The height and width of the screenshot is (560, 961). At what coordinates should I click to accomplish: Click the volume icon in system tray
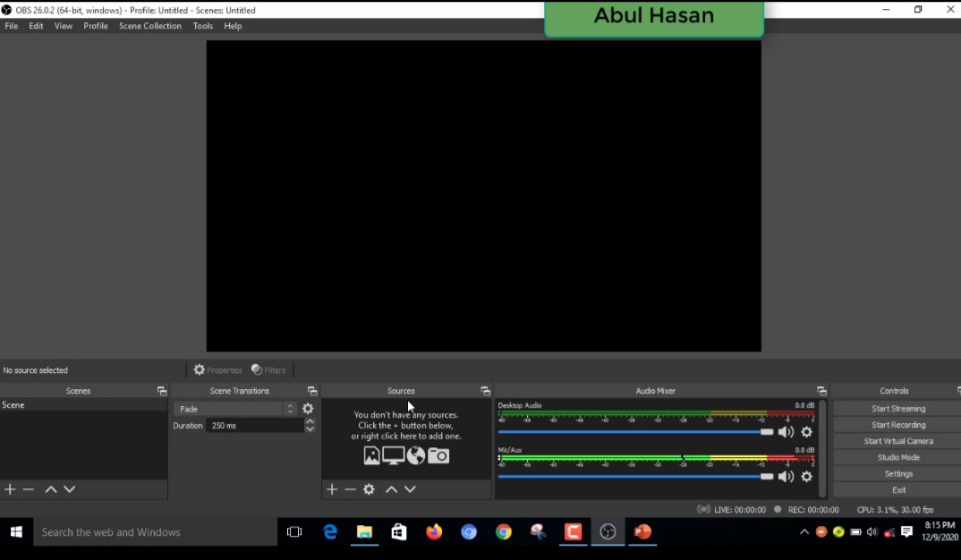click(872, 531)
